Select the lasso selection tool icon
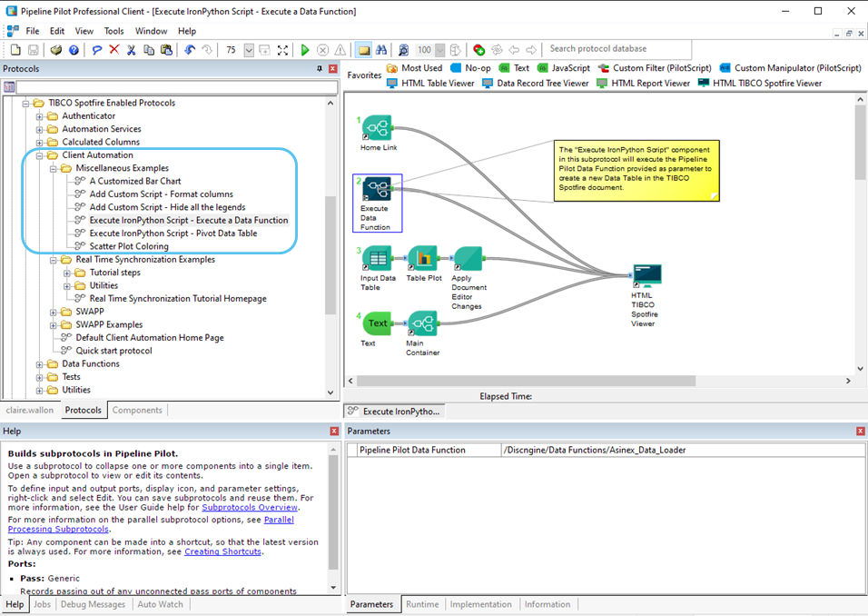868x616 pixels. 97,50
